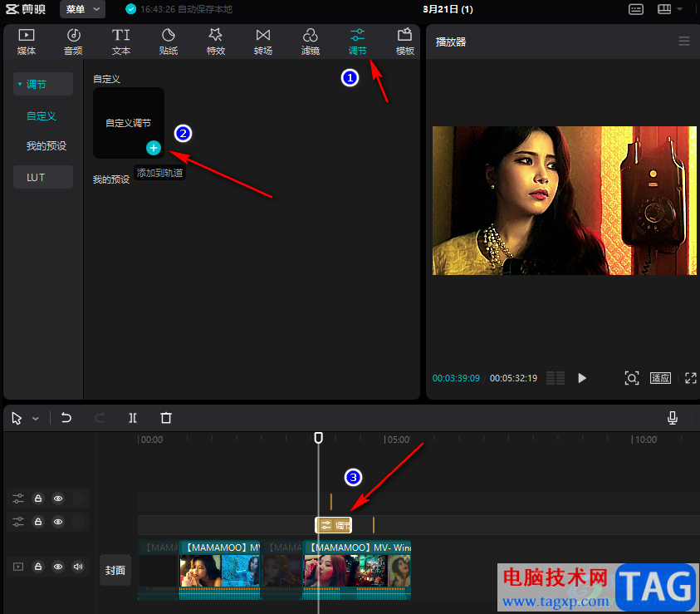700x614 pixels.
Task: Hide the upper adjustment track
Action: (x=58, y=499)
